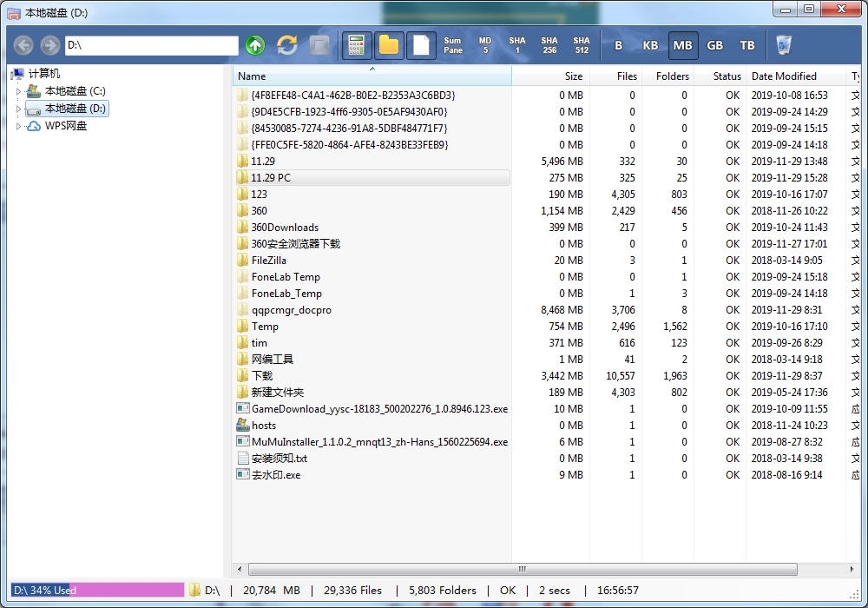
Task: Expand the WPS网盘 tree node
Action: click(18, 126)
